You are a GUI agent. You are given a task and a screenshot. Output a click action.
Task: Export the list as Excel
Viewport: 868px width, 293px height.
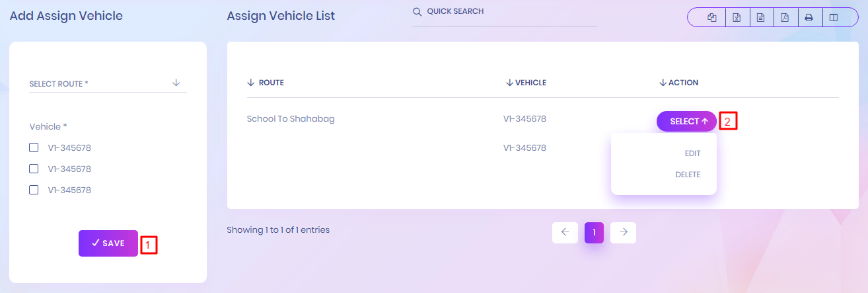[x=736, y=17]
